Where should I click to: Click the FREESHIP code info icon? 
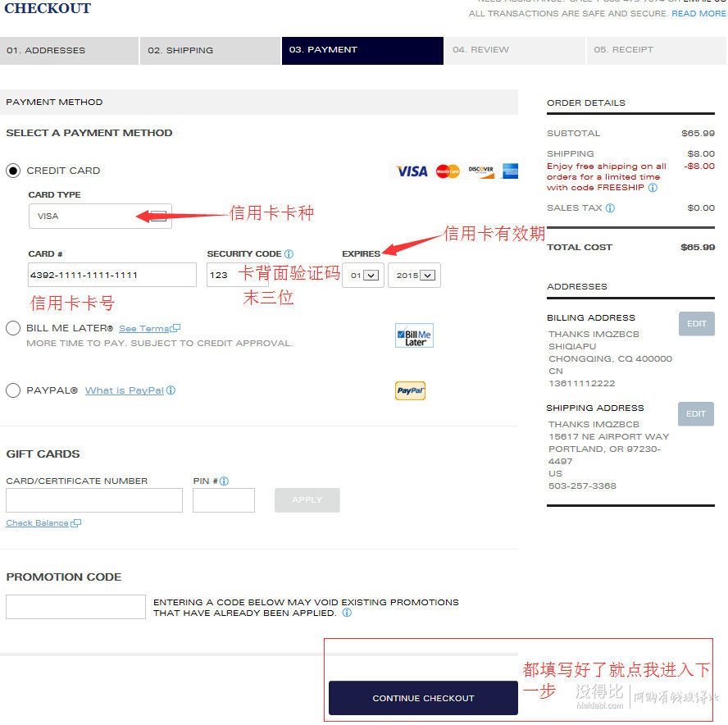[653, 188]
